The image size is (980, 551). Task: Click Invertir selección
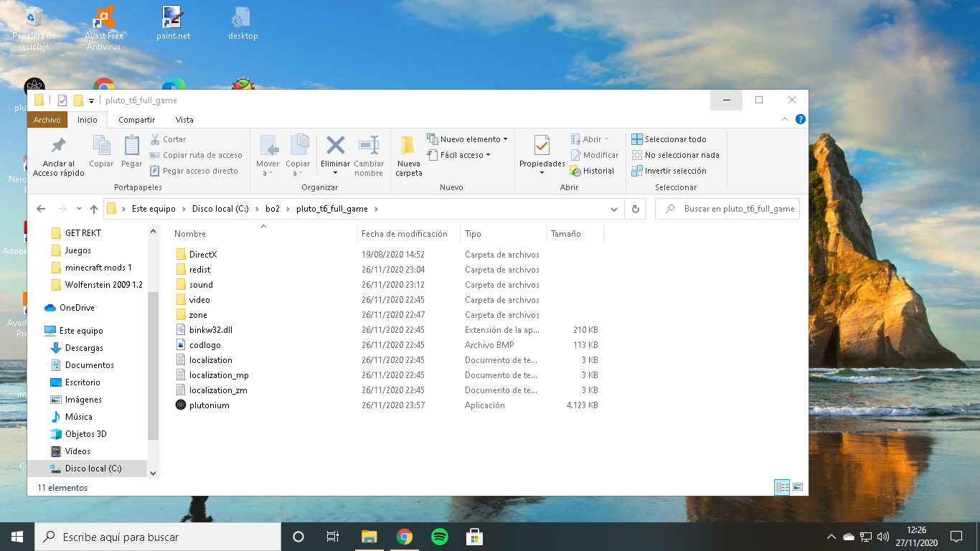point(669,171)
